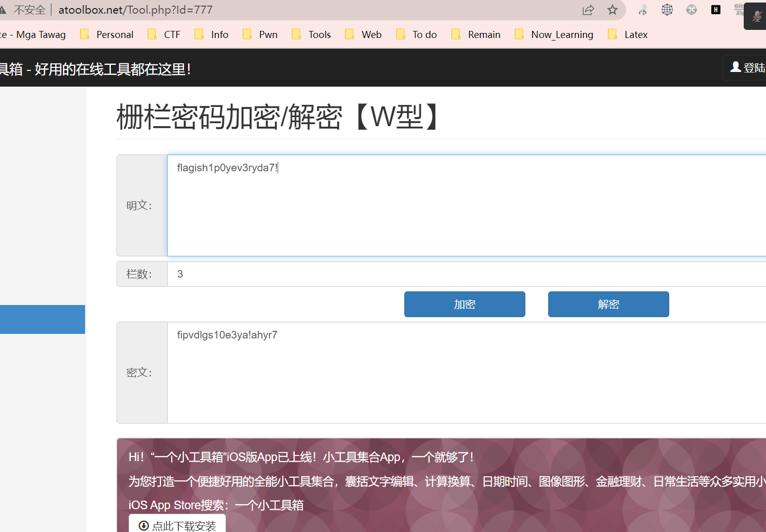Image resolution: width=766 pixels, height=532 pixels.
Task: Click the 加密 encrypt button
Action: click(x=465, y=304)
